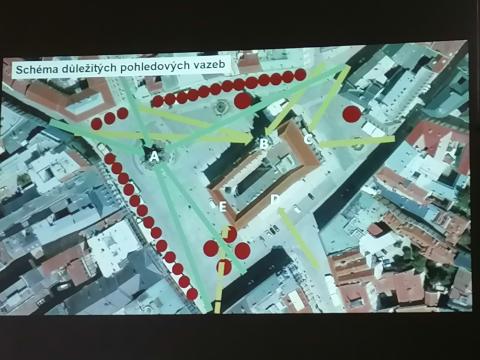Click the bottom circle of the four-circle cluster
Viewport: 480px width, 360px height.
(x=224, y=266)
